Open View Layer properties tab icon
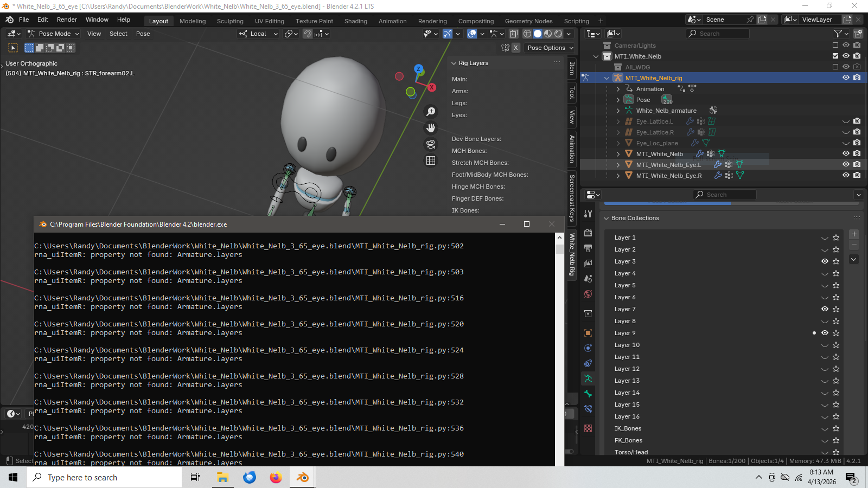The image size is (868, 488). (588, 263)
